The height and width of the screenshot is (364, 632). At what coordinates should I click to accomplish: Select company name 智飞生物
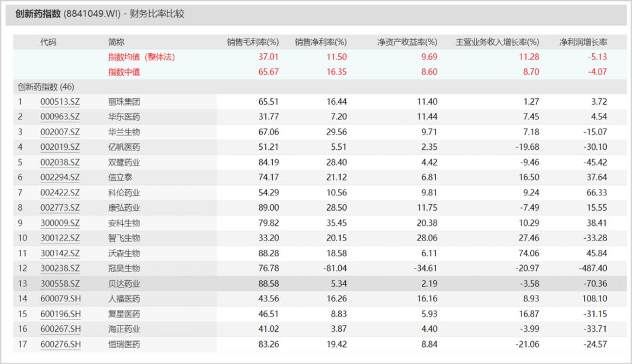(x=124, y=238)
